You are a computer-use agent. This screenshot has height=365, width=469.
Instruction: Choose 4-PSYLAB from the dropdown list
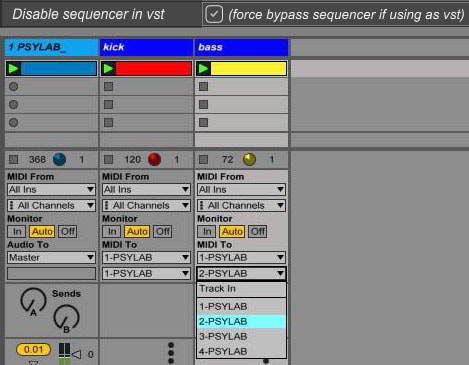(242, 351)
